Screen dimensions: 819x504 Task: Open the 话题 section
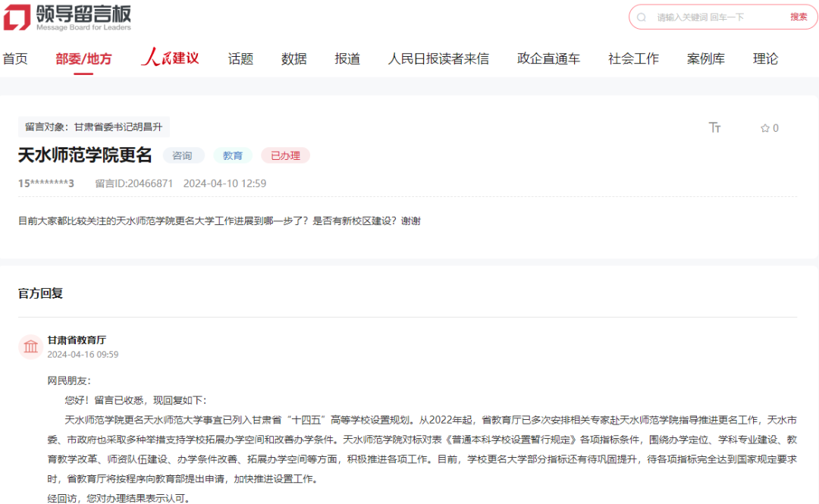(240, 58)
